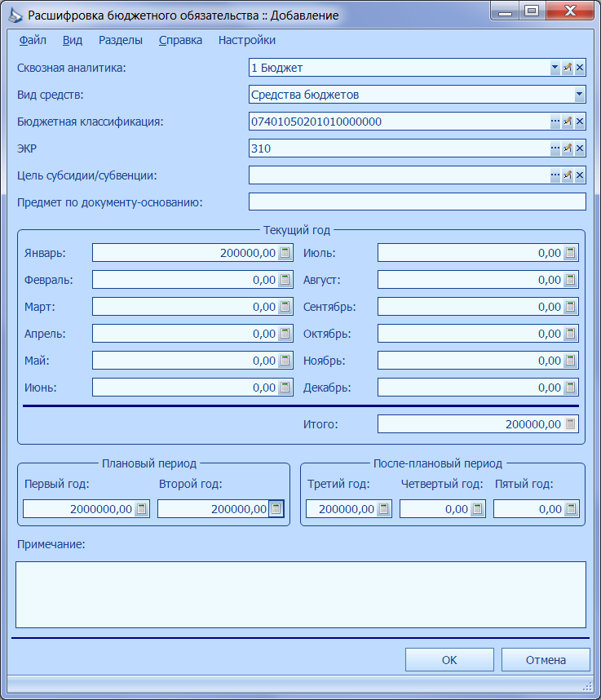
Task: Open calculator icon for Май field
Action: 285,361
